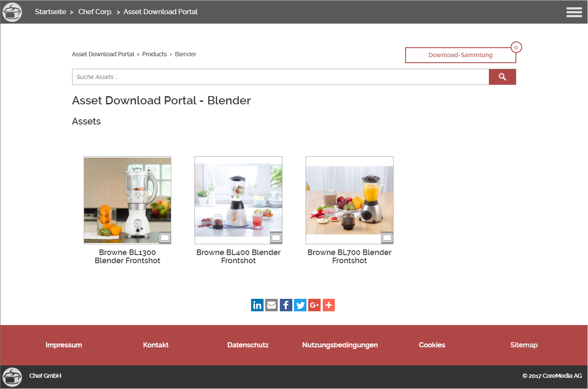Visit the Datenschutz page
The height and width of the screenshot is (389, 588).
(x=248, y=345)
